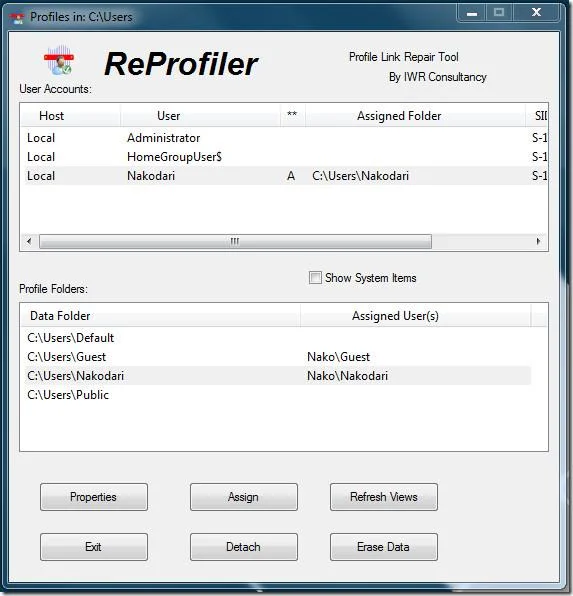Click the Detach button
Screen dimensions: 573x596
pyautogui.click(x=243, y=547)
